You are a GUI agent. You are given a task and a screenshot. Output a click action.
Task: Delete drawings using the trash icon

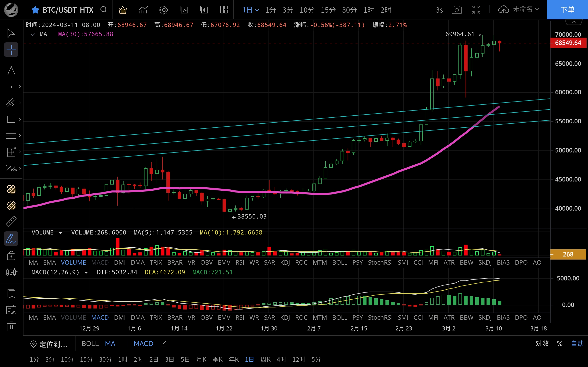point(11,327)
